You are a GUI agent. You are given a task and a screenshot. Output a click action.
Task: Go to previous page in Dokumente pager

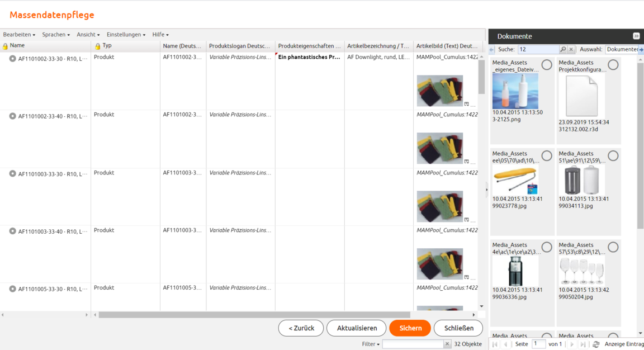505,344
